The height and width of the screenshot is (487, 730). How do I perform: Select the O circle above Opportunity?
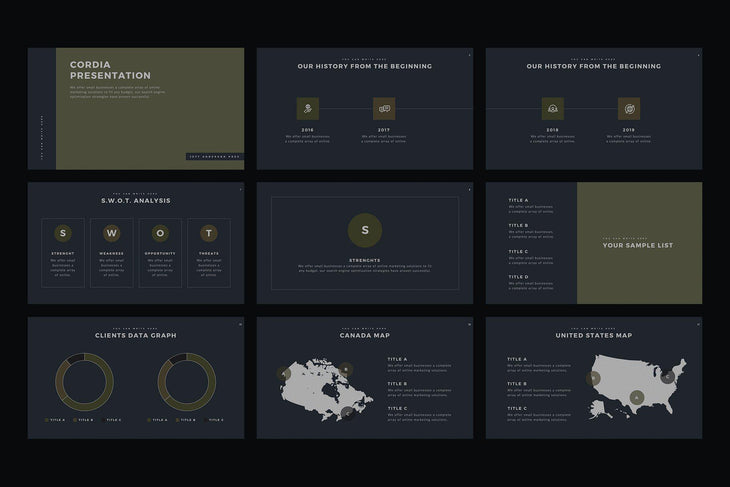click(160, 233)
